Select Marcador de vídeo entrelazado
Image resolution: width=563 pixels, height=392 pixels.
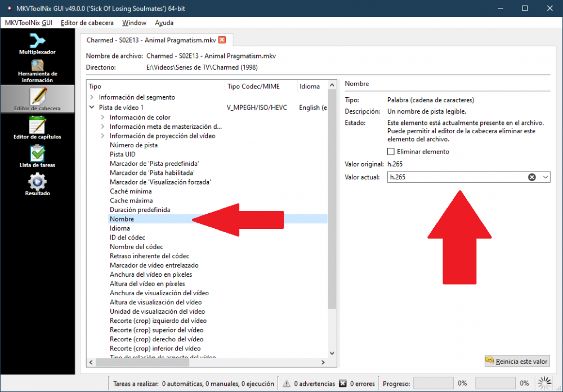[154, 265]
